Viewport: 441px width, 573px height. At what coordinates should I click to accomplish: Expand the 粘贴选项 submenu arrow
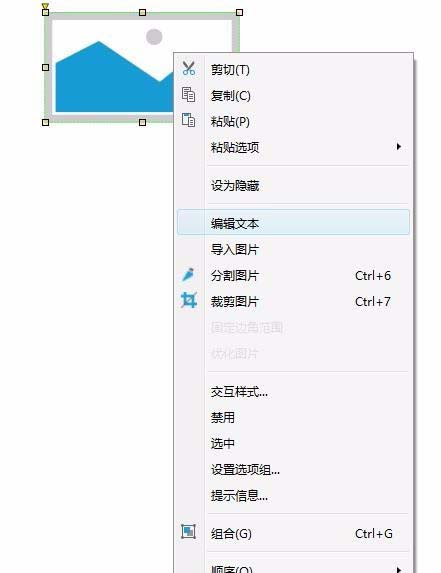pos(399,147)
